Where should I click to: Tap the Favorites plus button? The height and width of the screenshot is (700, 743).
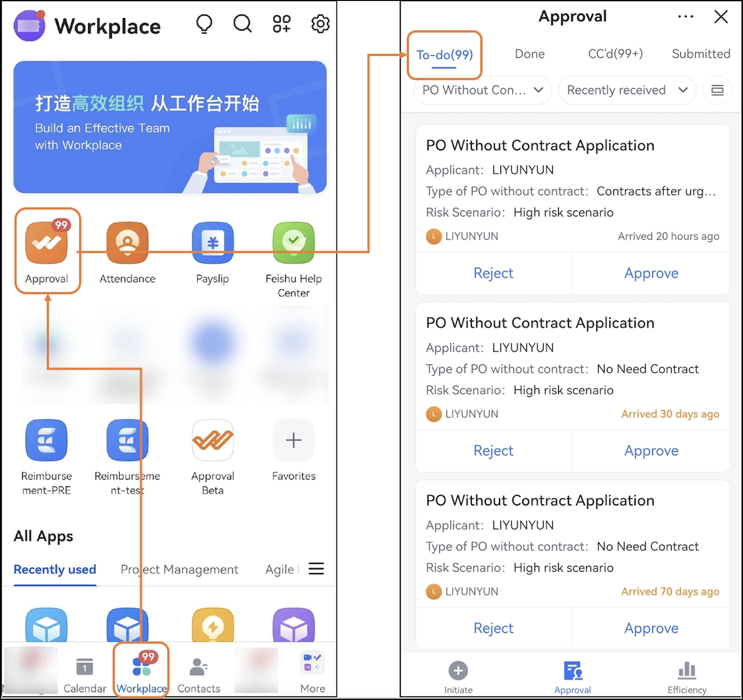[294, 440]
